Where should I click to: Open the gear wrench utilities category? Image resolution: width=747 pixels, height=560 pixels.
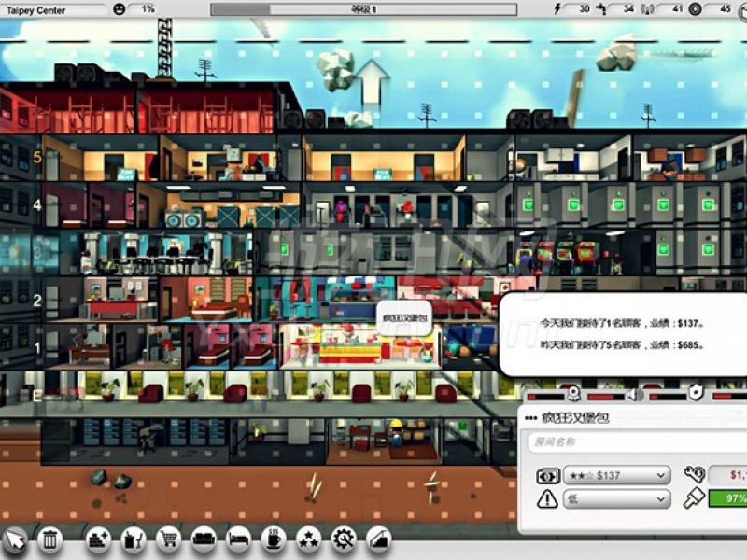coord(343,539)
